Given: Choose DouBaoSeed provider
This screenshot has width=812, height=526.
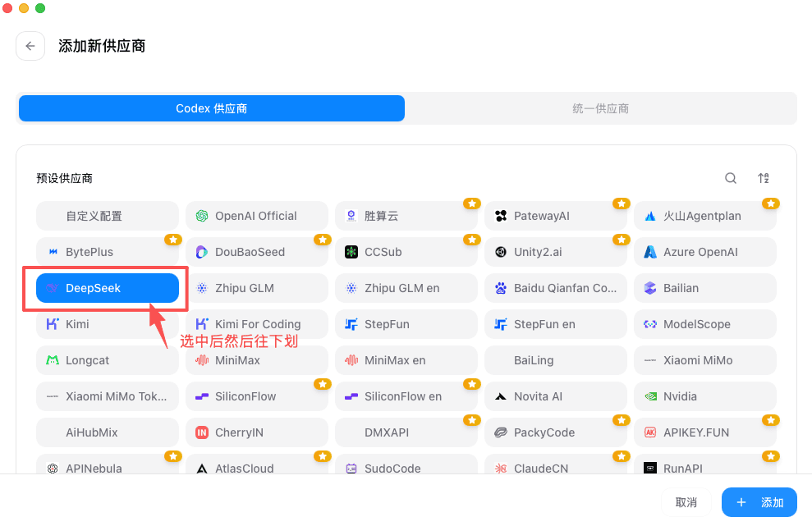Looking at the screenshot, I should [257, 252].
